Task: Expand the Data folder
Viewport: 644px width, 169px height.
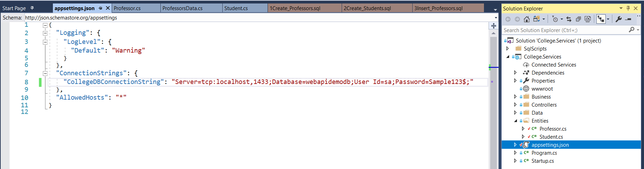Action: pyautogui.click(x=515, y=113)
